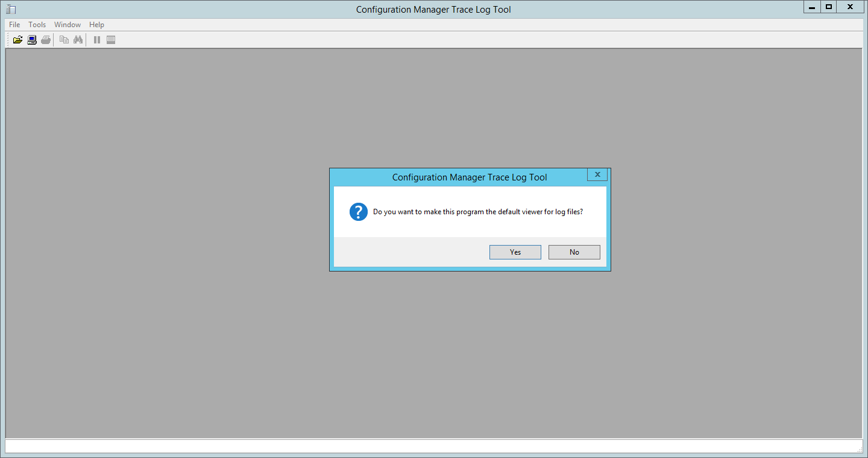Open the Help menu

click(x=96, y=25)
